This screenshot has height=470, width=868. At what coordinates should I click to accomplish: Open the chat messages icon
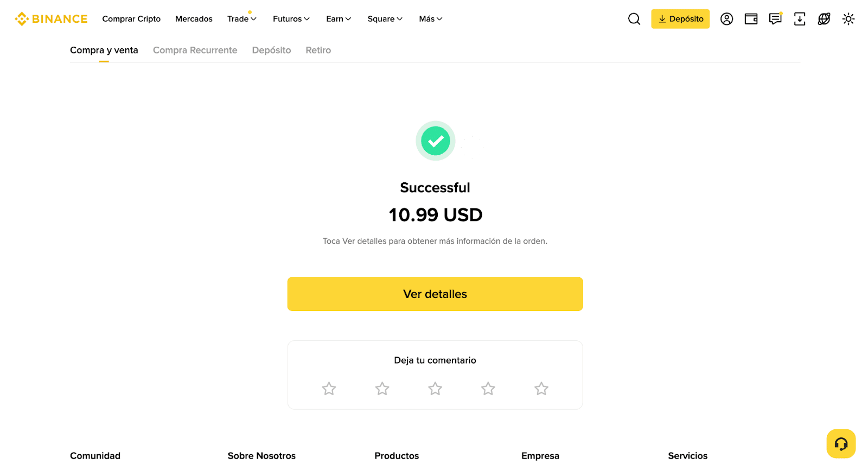pyautogui.click(x=775, y=19)
